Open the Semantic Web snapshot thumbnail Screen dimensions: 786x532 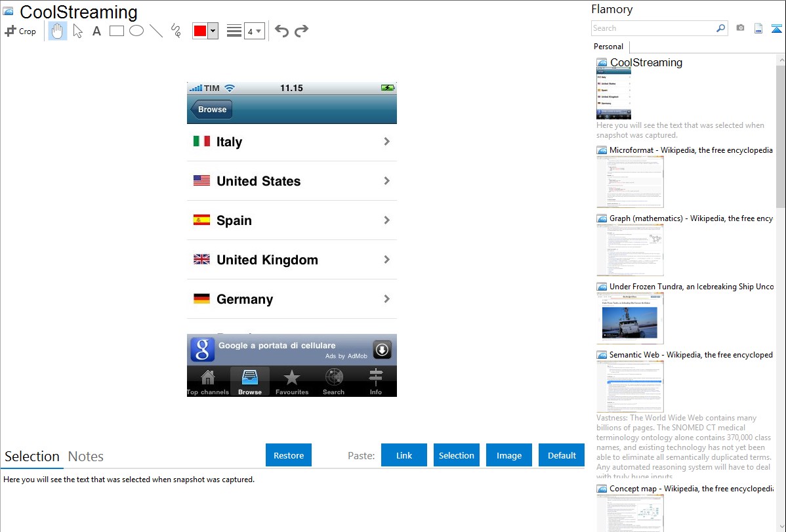pos(630,386)
